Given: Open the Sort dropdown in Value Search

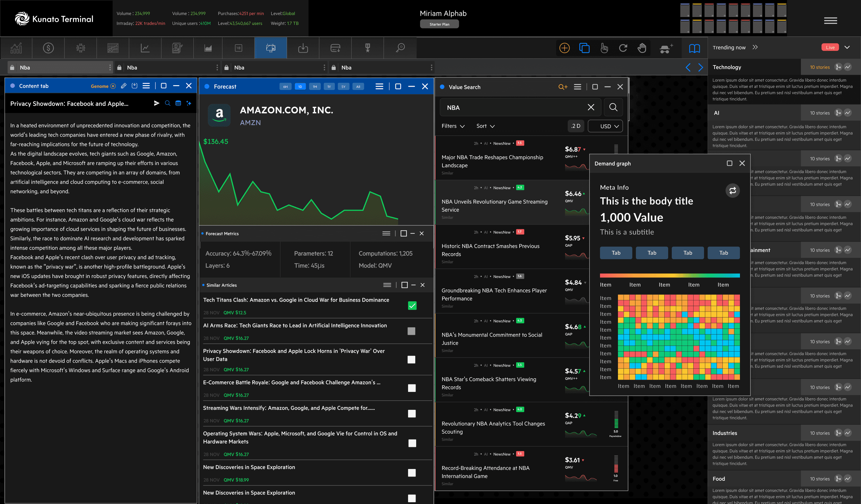Looking at the screenshot, I should coord(486,126).
